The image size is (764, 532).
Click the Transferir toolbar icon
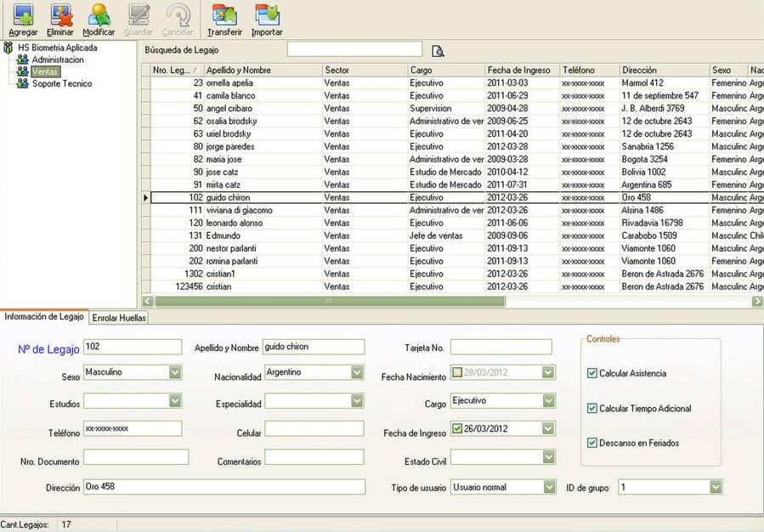pos(224,15)
